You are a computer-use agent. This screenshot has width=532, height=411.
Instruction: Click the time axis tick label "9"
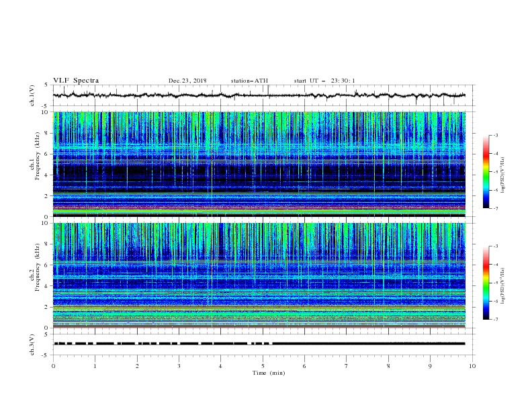click(430, 366)
